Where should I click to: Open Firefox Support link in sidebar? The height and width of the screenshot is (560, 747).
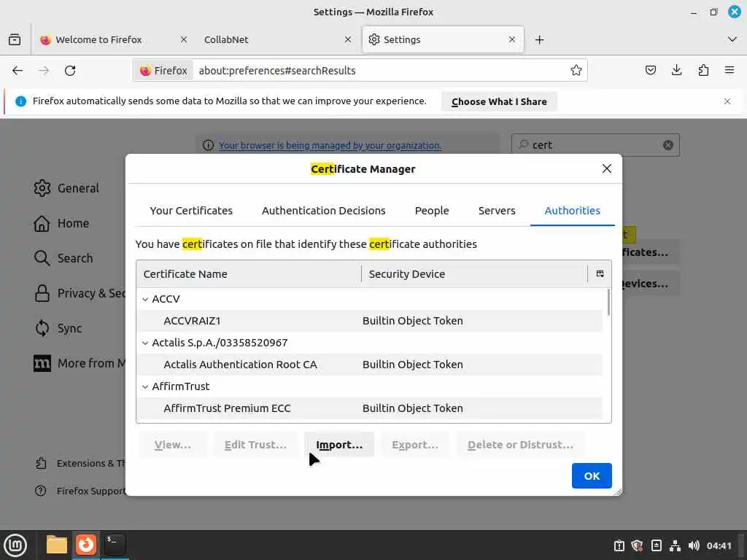(80, 491)
